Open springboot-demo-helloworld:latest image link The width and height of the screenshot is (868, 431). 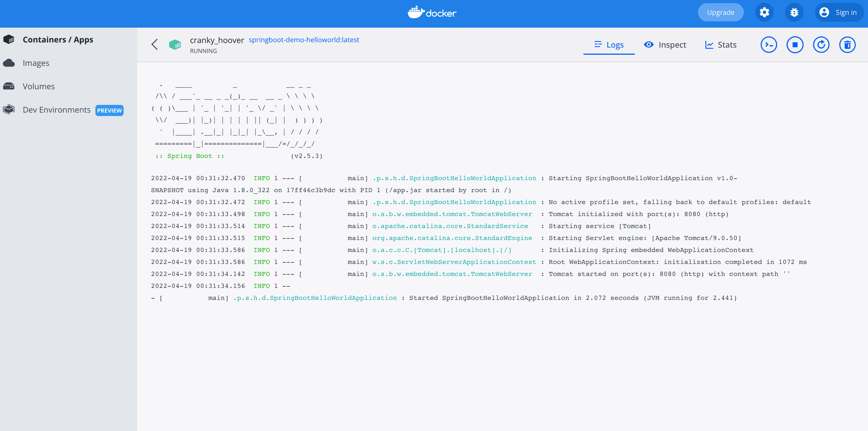pyautogui.click(x=304, y=40)
